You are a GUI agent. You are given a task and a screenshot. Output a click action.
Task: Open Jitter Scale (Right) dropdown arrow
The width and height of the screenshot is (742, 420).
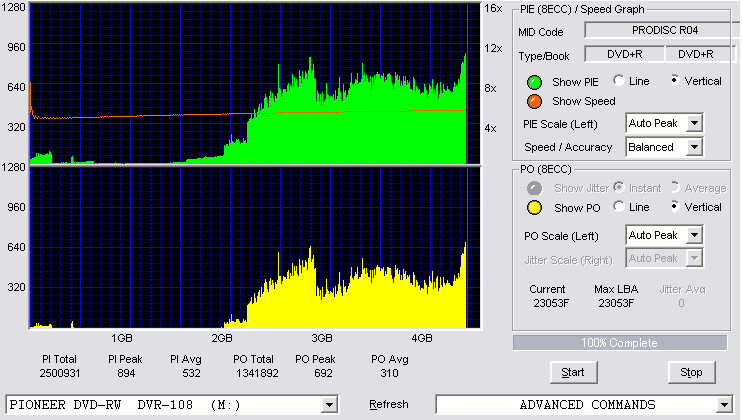(694, 258)
